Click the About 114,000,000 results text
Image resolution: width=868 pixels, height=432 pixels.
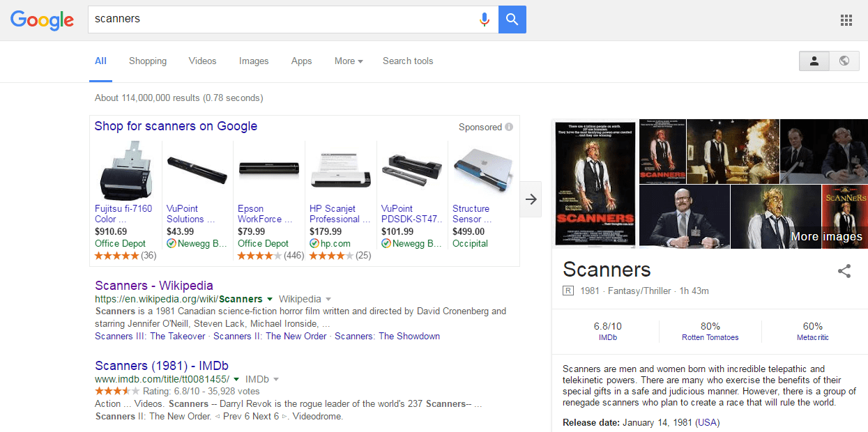[x=179, y=98]
